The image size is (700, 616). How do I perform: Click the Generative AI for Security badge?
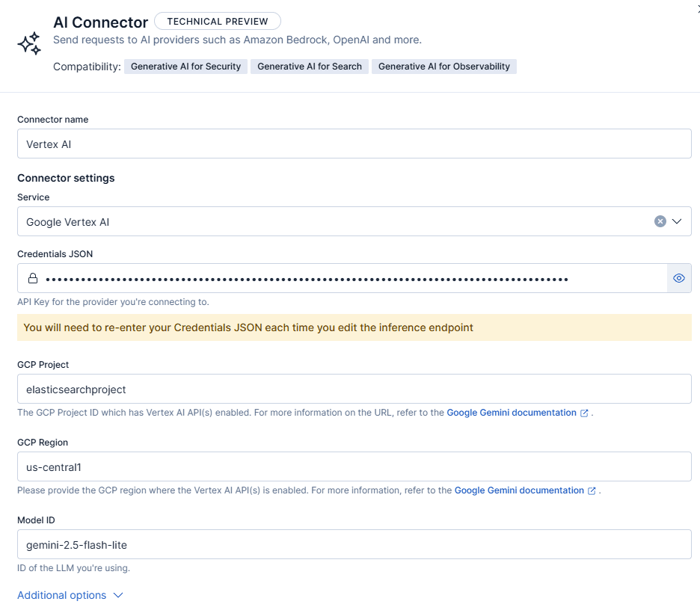coord(185,67)
